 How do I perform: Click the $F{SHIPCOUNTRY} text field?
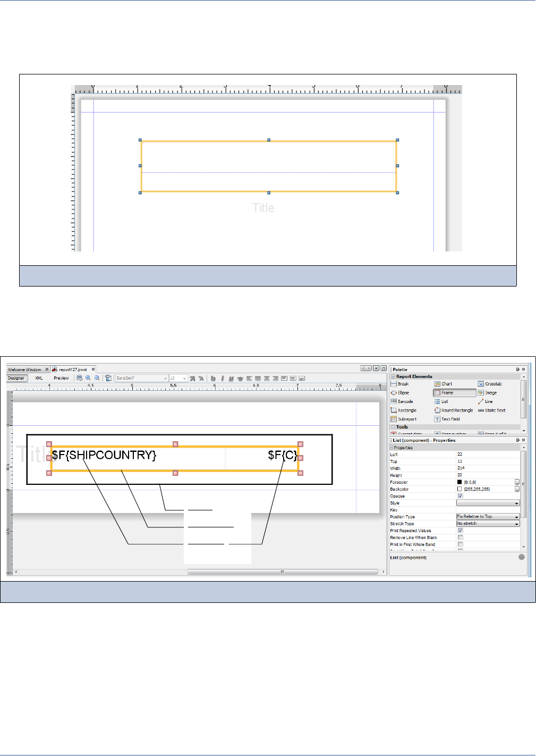tap(104, 455)
